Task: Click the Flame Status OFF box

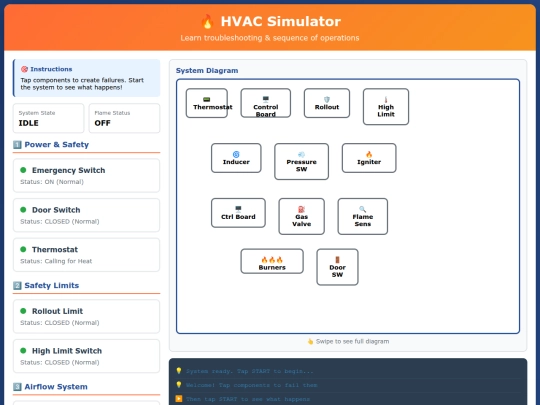Action: click(124, 118)
